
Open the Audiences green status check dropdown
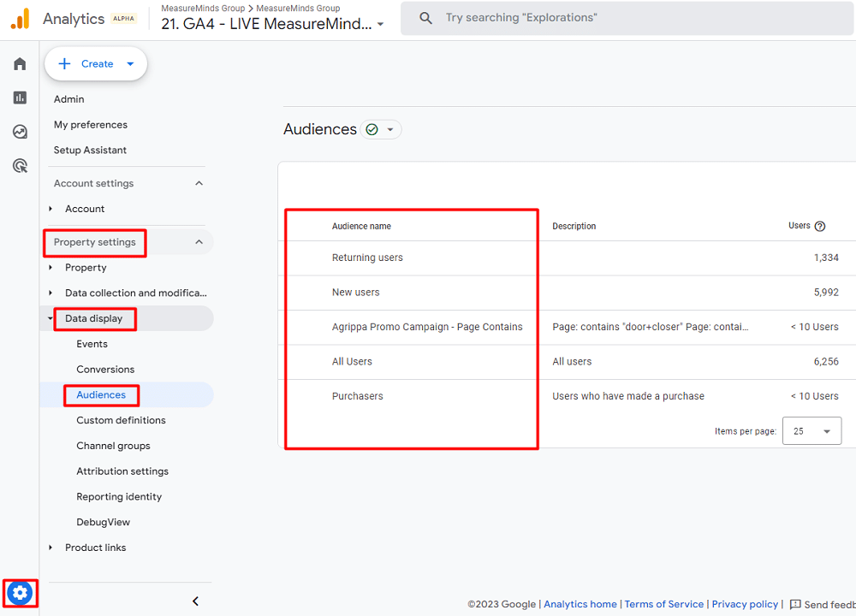pyautogui.click(x=381, y=129)
